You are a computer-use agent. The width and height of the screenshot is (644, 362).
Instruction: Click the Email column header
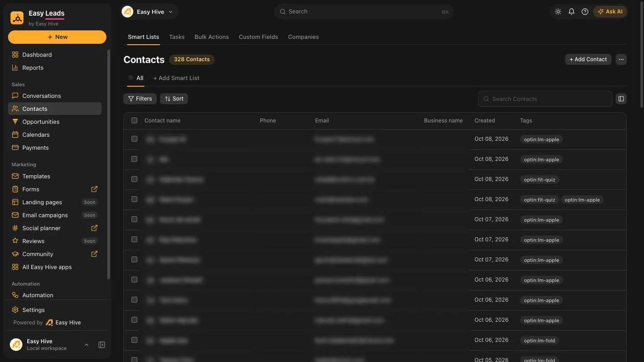pyautogui.click(x=322, y=121)
